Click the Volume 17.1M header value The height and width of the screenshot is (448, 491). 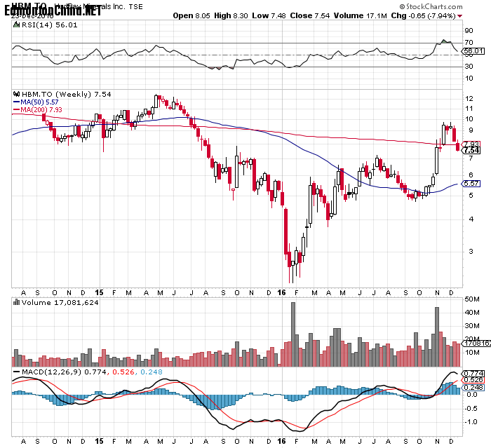tap(360, 15)
